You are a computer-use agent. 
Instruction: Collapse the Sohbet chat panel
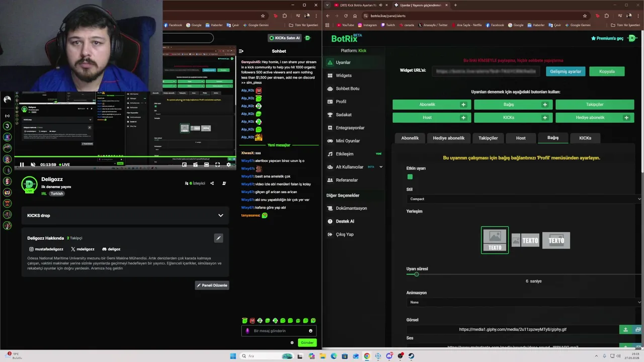pyautogui.click(x=241, y=51)
